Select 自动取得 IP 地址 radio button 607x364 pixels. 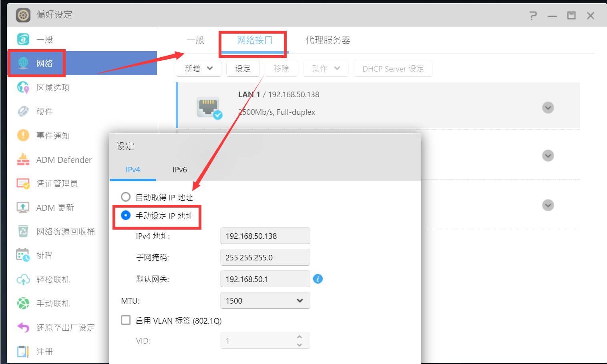pyautogui.click(x=126, y=197)
